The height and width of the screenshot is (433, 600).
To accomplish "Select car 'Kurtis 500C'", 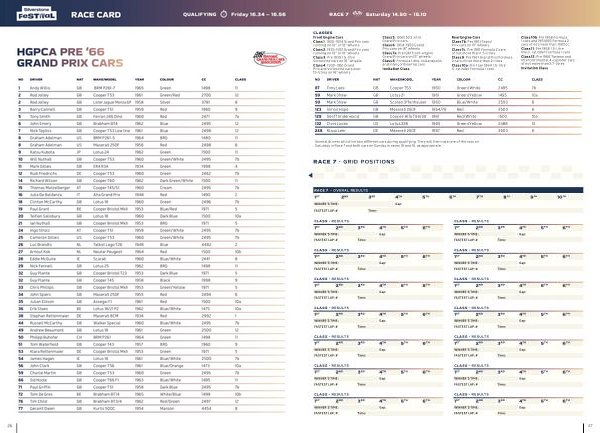I will [x=104, y=409].
